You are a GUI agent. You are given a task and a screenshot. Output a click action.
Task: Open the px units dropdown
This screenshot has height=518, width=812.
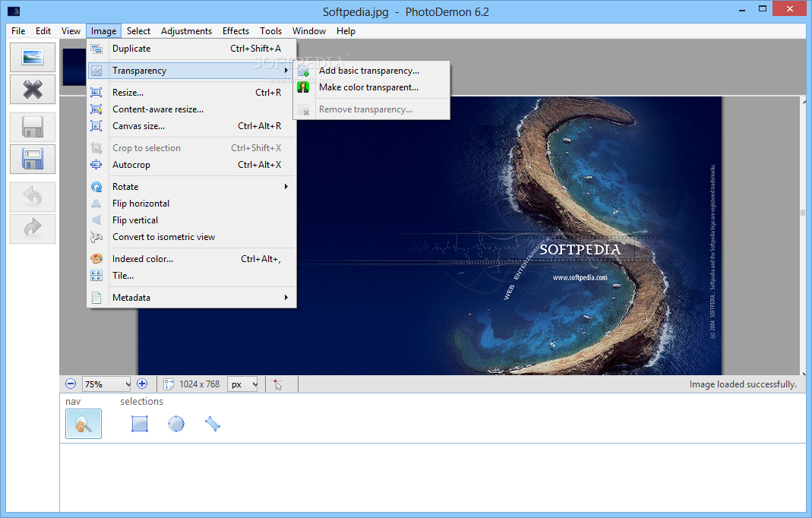242,384
